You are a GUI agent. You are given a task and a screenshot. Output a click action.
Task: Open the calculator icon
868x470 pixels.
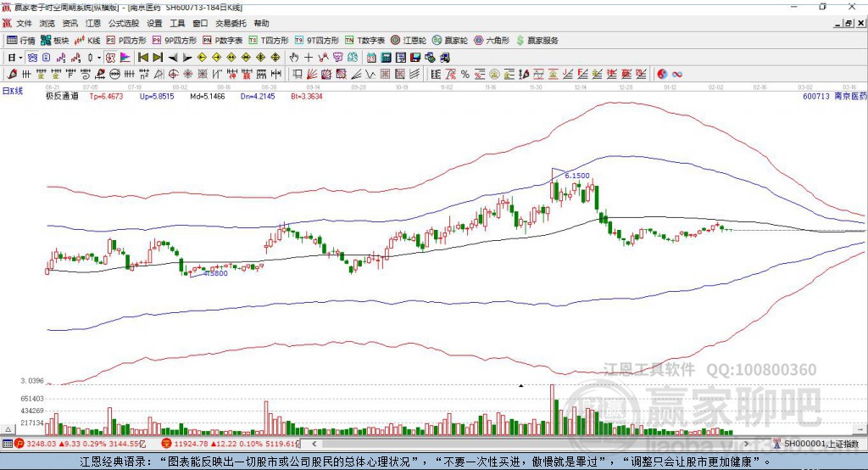click(x=386, y=58)
